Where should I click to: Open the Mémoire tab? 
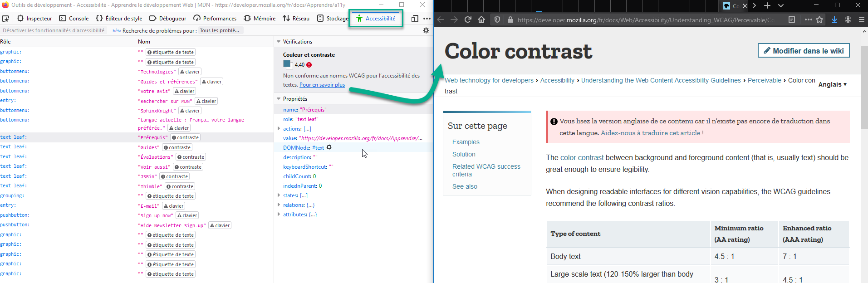[x=260, y=19]
